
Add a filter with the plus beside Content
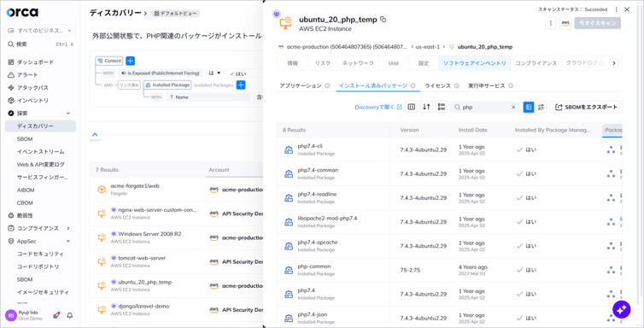(x=130, y=61)
